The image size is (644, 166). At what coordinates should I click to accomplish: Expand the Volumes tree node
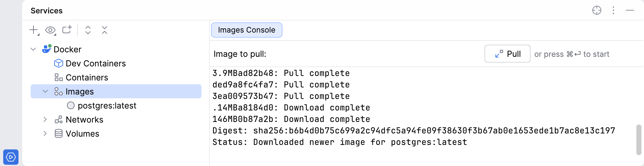click(45, 133)
